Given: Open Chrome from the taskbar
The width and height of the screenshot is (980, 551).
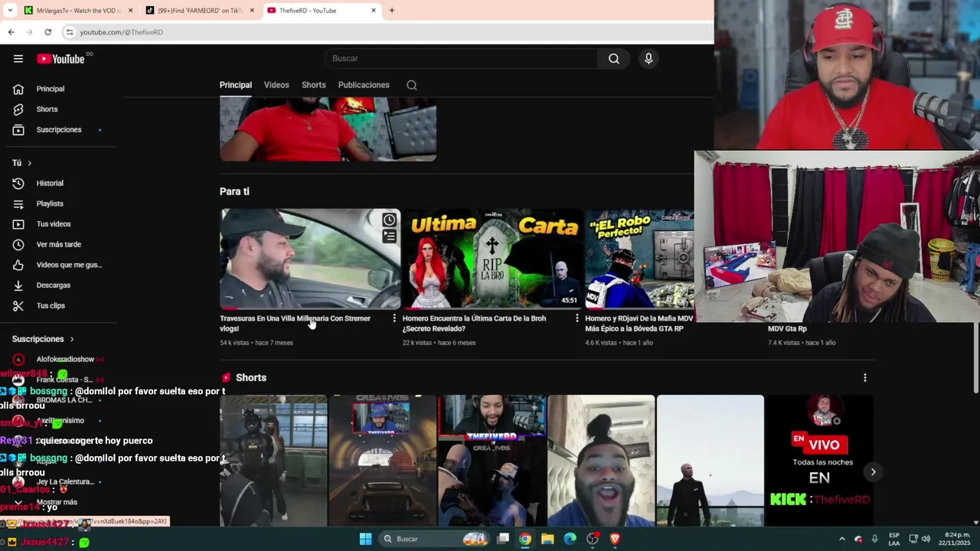Looking at the screenshot, I should click(525, 539).
